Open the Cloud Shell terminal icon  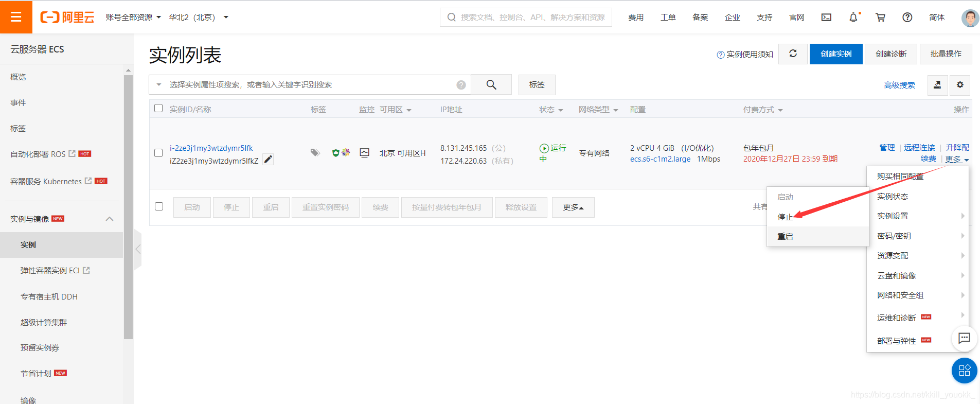pos(826,17)
